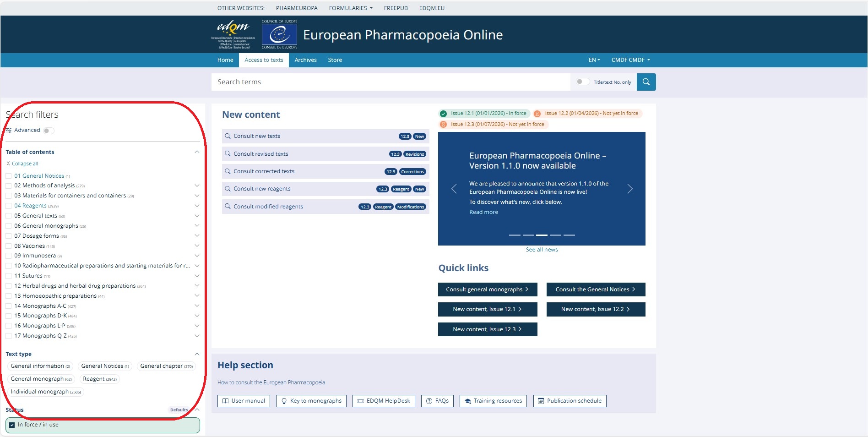The image size is (868, 437).
Task: Click the EDQM logo
Action: tap(233, 34)
